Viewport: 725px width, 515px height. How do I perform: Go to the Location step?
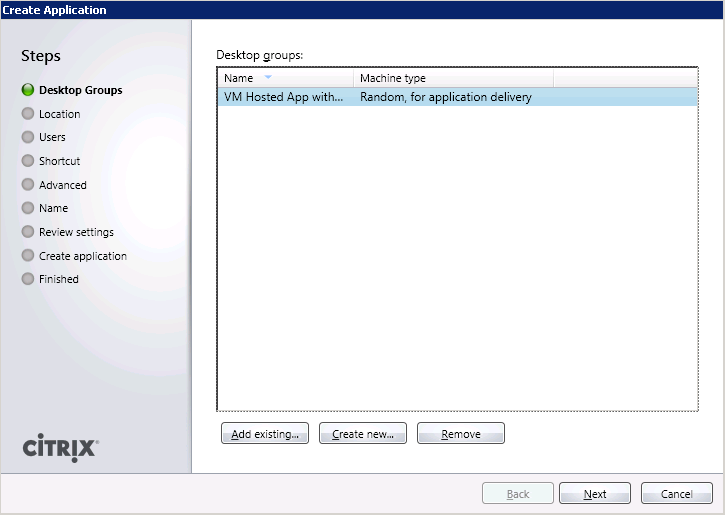point(60,114)
